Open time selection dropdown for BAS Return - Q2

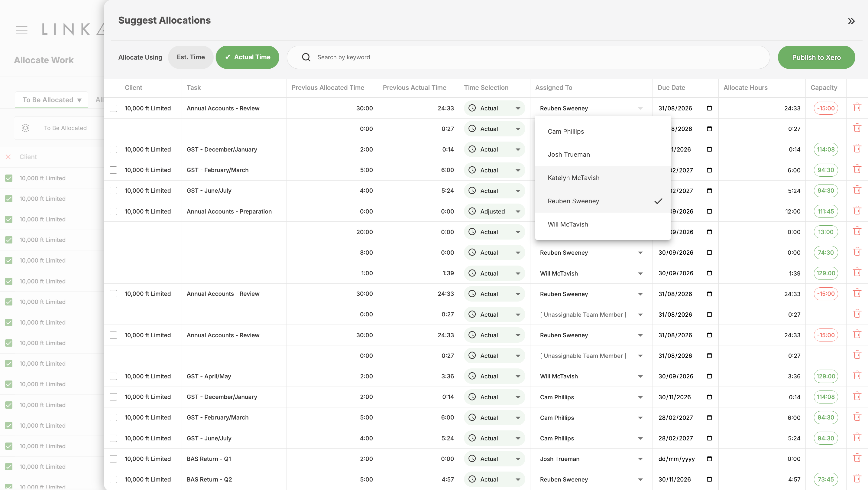[x=494, y=479]
